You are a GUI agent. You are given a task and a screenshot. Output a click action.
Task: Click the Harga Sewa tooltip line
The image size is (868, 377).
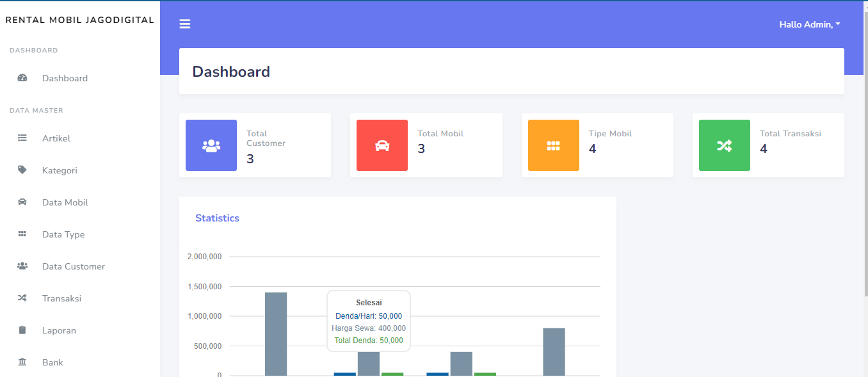tap(369, 328)
